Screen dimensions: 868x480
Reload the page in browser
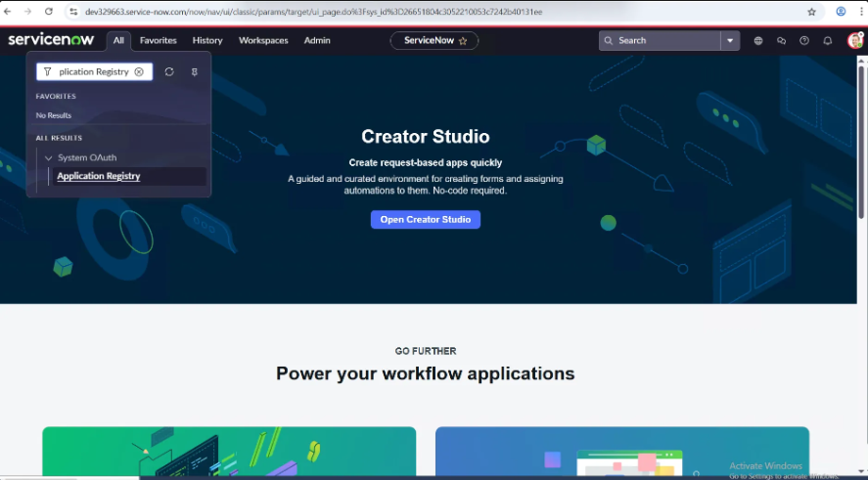pos(49,12)
